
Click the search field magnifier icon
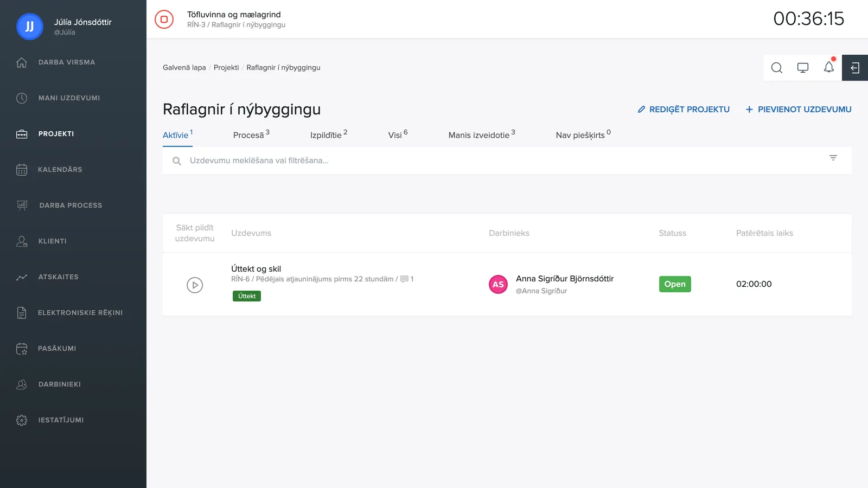tap(177, 161)
